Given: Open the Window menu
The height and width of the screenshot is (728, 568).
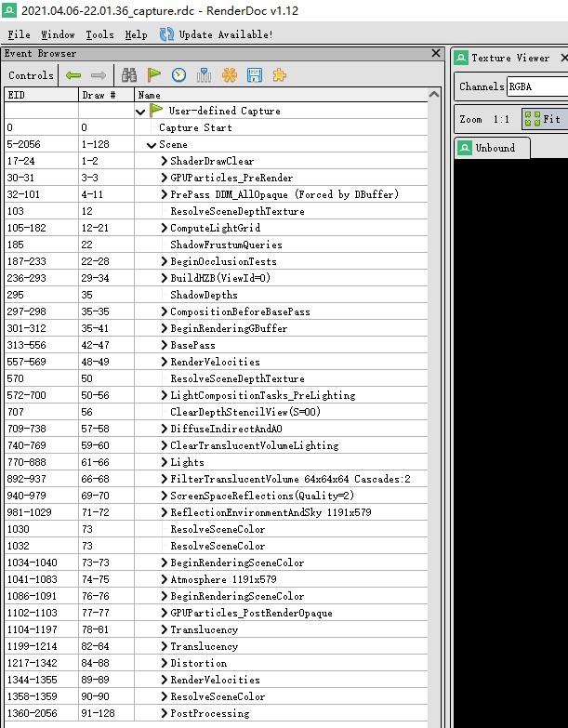Looking at the screenshot, I should (58, 34).
